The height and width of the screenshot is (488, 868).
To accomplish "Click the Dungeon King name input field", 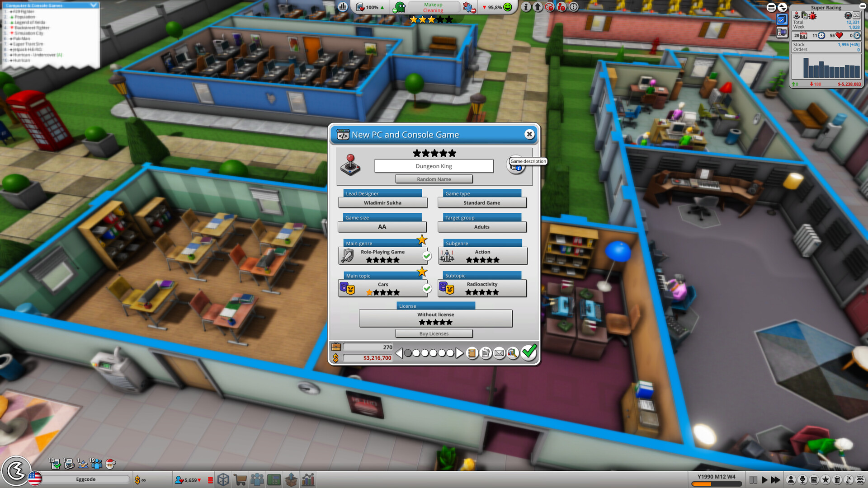I will 434,165.
